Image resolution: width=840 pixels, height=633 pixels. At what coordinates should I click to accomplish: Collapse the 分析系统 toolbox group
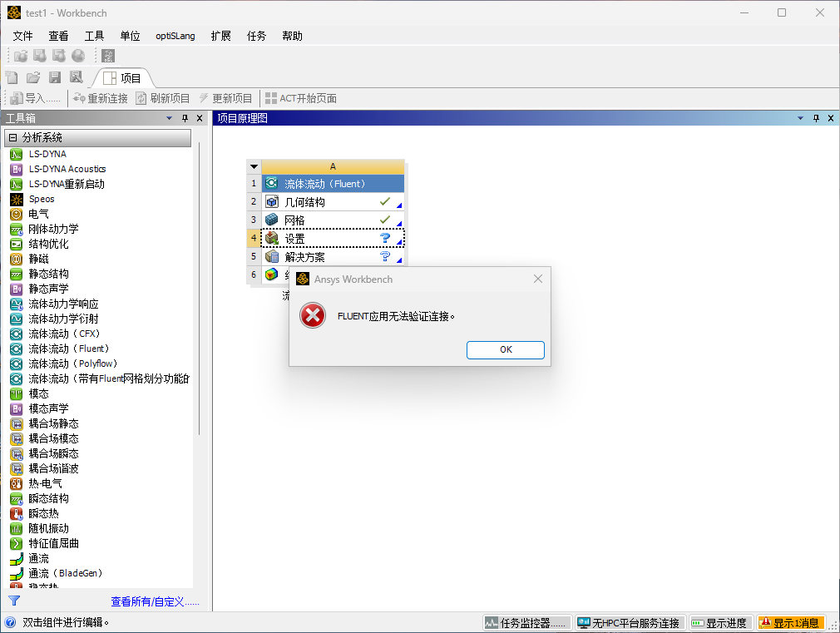click(x=12, y=138)
